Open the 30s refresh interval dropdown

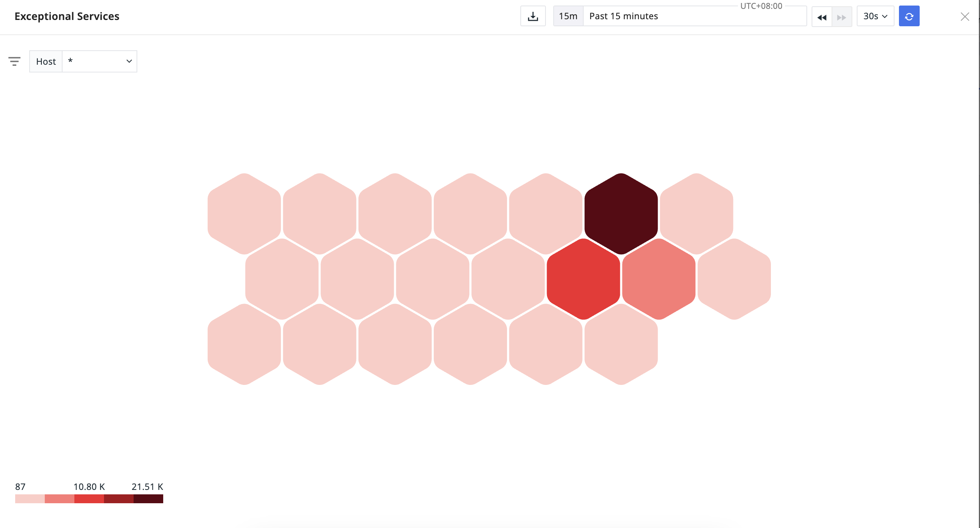[875, 16]
